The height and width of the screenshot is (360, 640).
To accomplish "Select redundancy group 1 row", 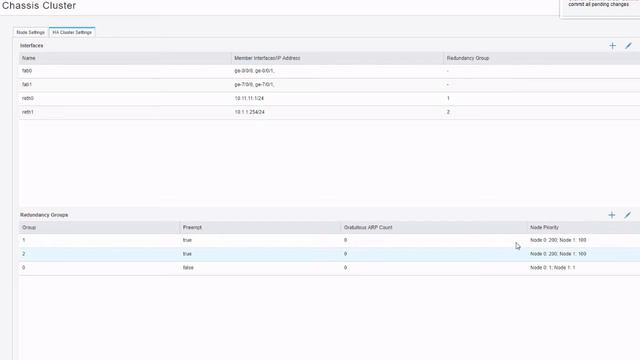I will (329, 240).
